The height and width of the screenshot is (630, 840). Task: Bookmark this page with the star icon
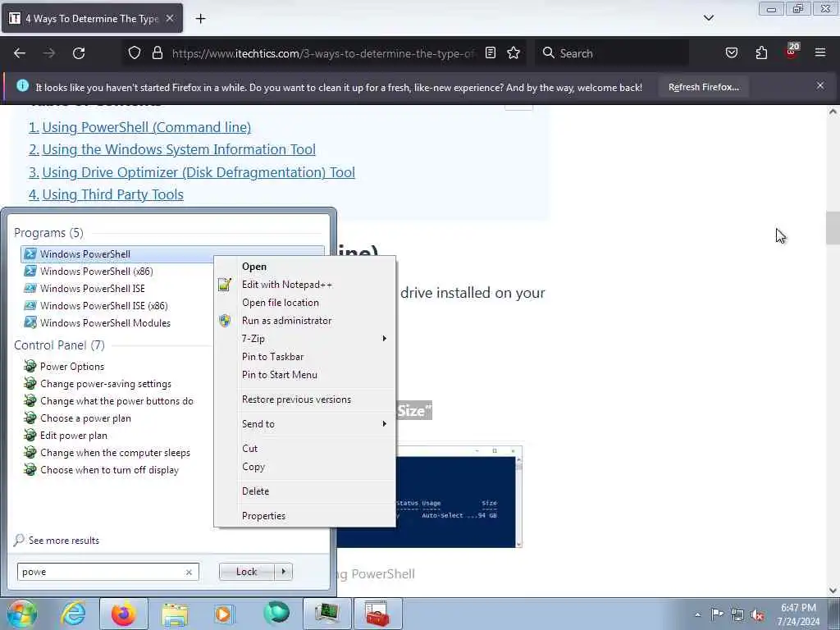(x=514, y=53)
